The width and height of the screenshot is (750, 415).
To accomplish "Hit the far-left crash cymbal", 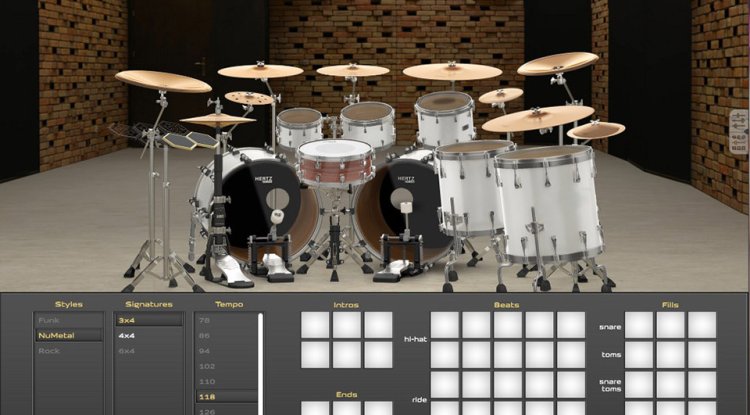I will (x=163, y=81).
